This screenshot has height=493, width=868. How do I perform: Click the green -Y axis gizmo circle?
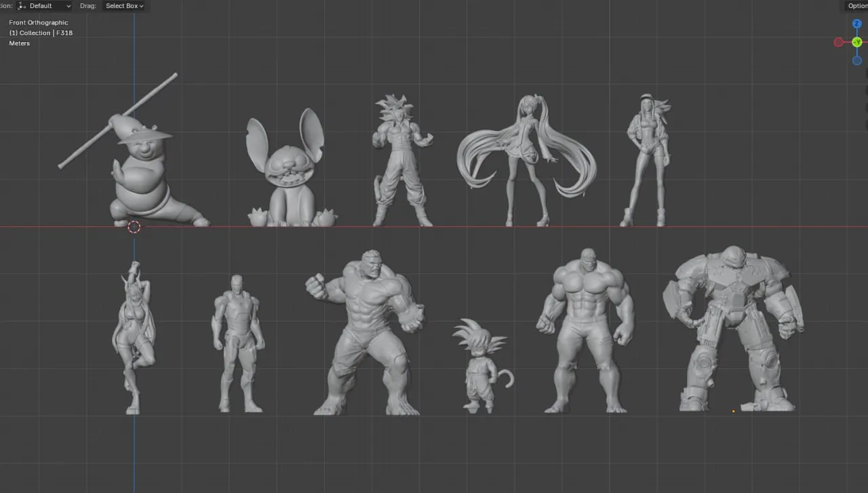point(857,42)
